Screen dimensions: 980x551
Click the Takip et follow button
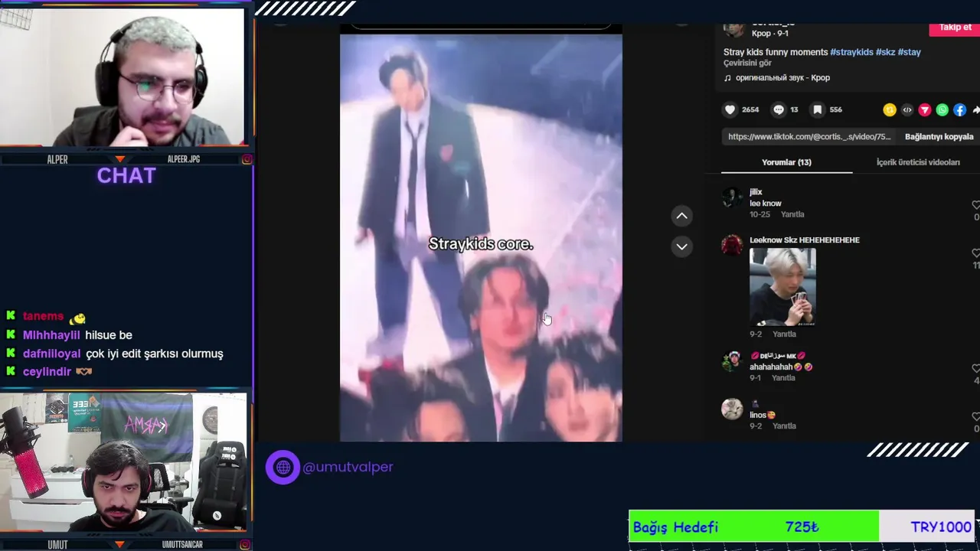click(x=954, y=28)
